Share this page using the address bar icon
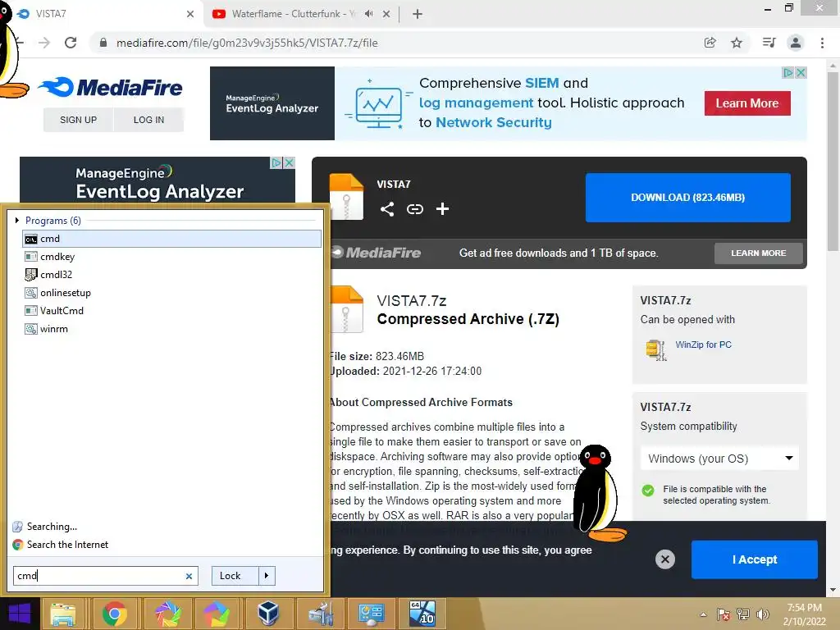The image size is (840, 630). point(710,43)
